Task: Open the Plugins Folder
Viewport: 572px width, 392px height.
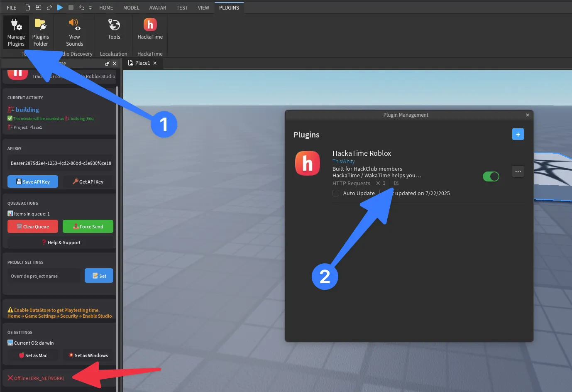Action: tap(41, 32)
